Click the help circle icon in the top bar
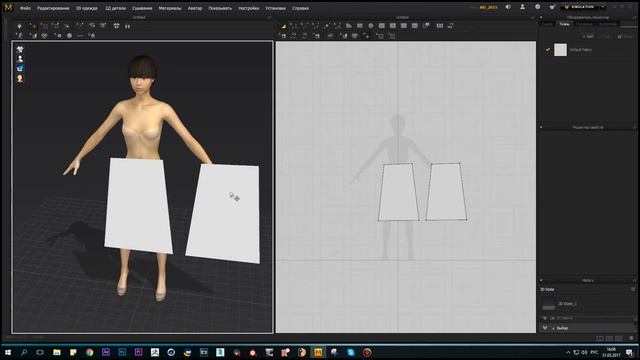This screenshot has width=640, height=360. (537, 7)
